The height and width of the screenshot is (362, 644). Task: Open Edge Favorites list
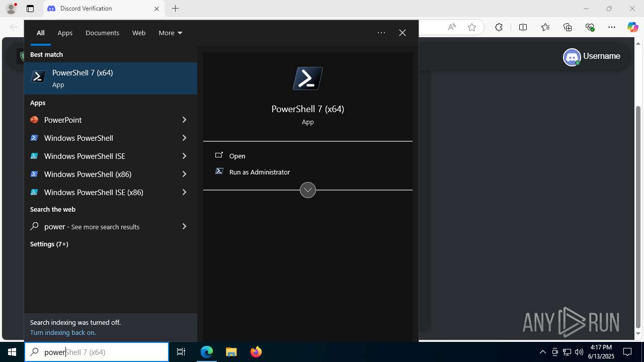(545, 27)
